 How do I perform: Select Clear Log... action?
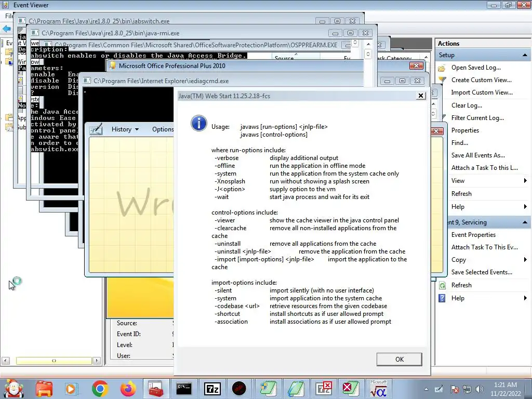pos(467,105)
